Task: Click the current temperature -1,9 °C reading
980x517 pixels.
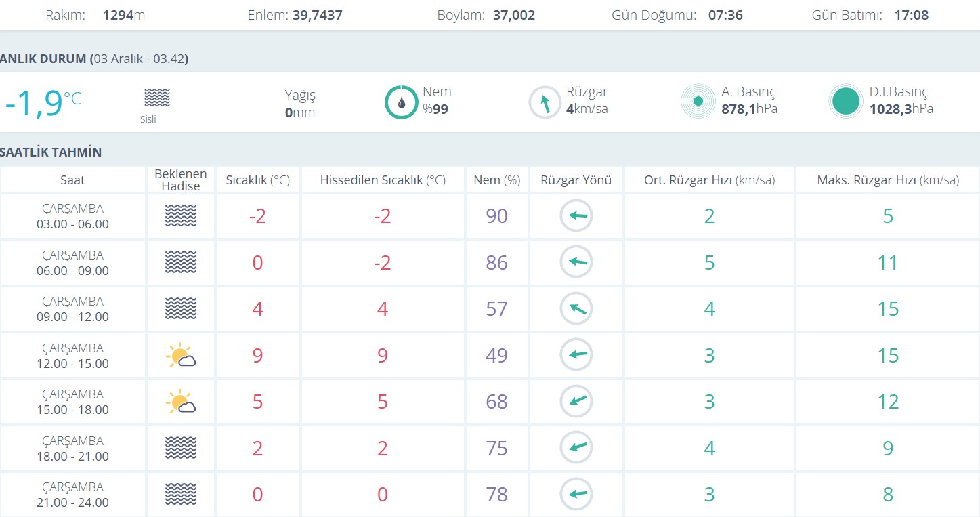Action: point(42,103)
